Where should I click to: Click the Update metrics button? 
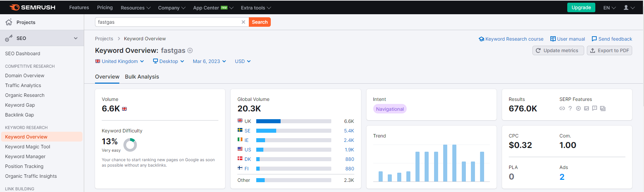click(558, 50)
